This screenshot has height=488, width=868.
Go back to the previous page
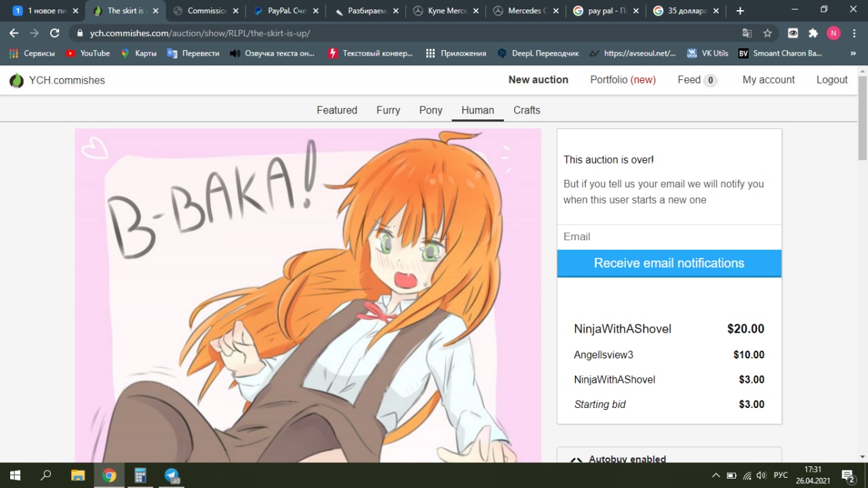pyautogui.click(x=14, y=33)
